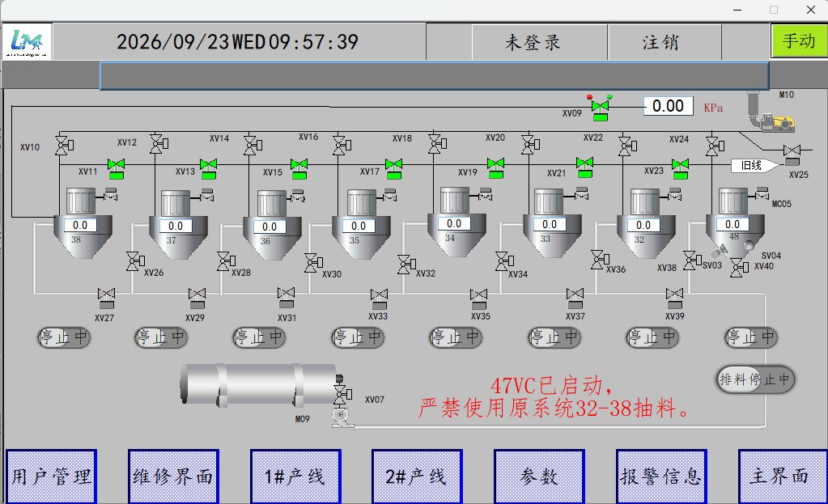Open 维修界面 page
This screenshot has height=504, width=828.
point(173,476)
